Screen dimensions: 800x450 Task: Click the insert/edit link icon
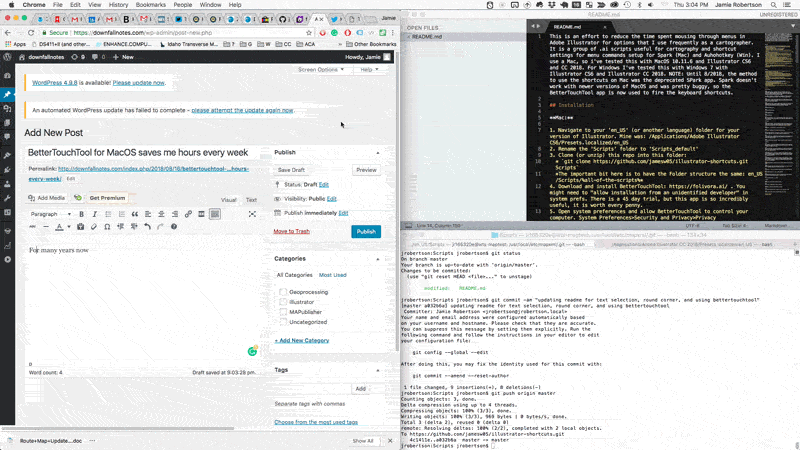188,214
